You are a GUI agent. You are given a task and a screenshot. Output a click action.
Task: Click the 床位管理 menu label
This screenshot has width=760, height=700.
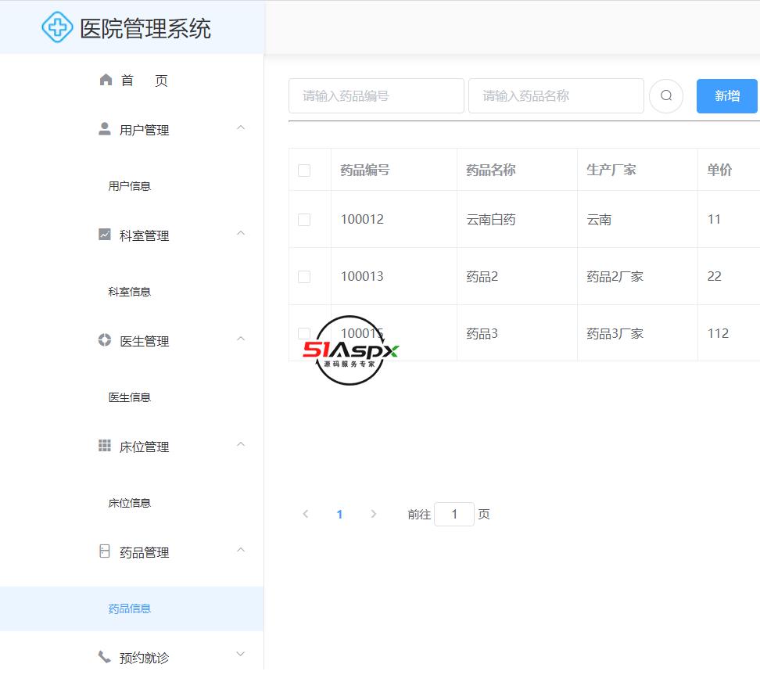click(145, 447)
